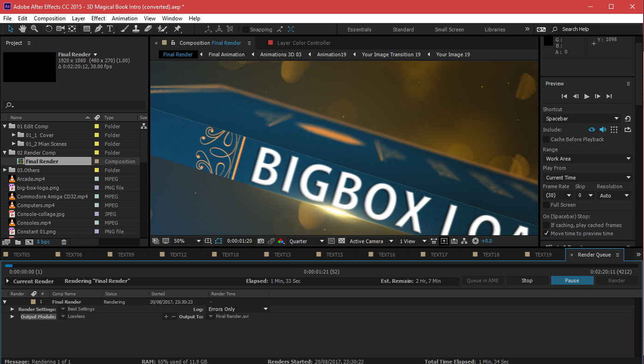644x364 pixels.
Task: Click the Stop render button
Action: (527, 280)
